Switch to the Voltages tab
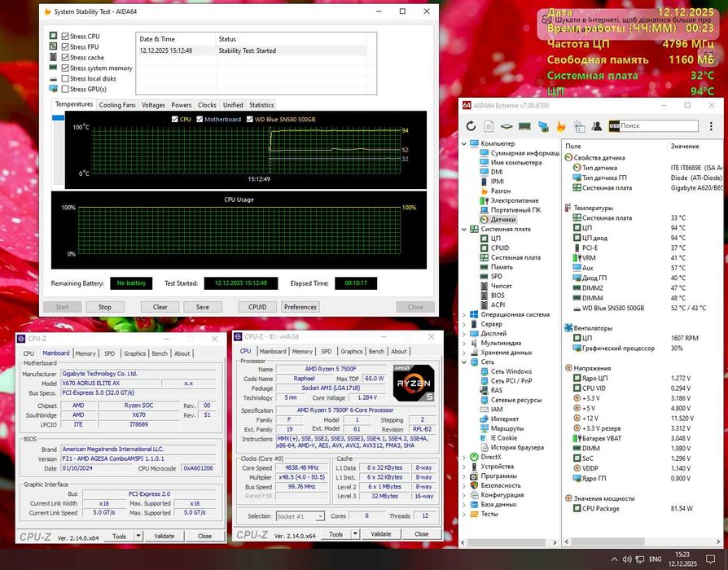Screen dimensions: 728x570 pos(153,105)
